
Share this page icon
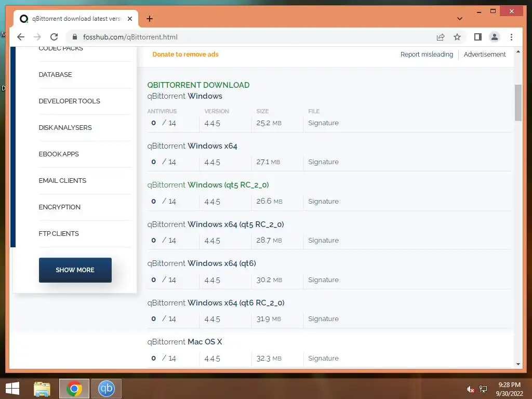click(441, 37)
